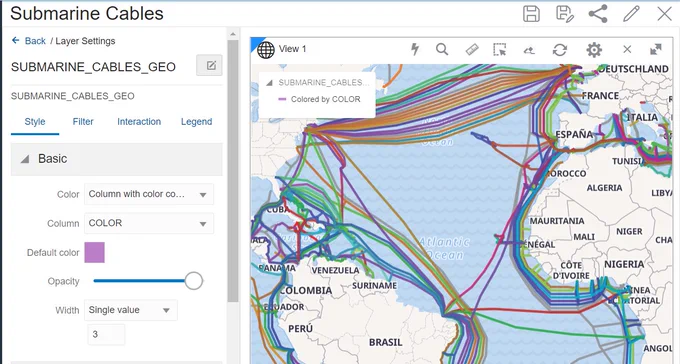
Task: Pick the Default color swatch
Action: [x=95, y=253]
